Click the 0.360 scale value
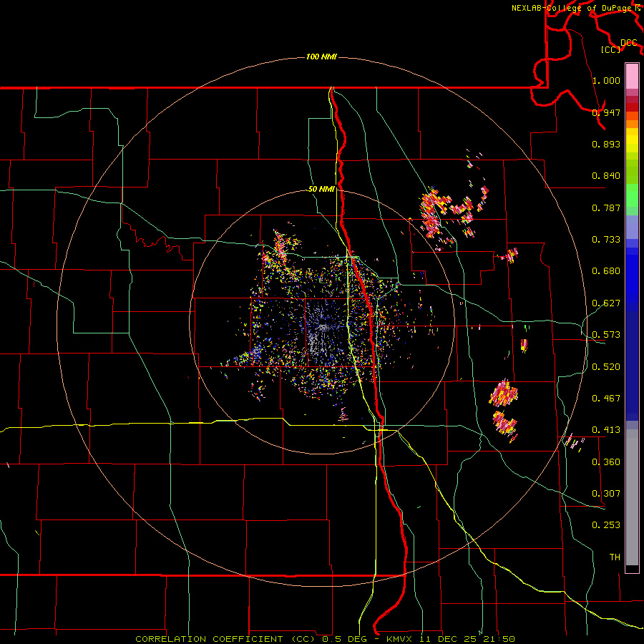The image size is (644, 644). tap(606, 462)
